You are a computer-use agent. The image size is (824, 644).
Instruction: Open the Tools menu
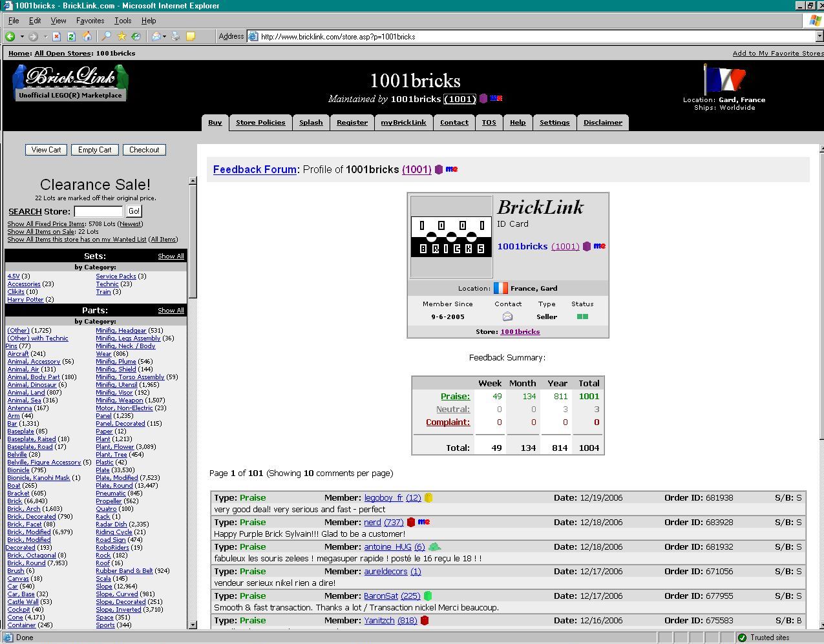click(x=123, y=21)
